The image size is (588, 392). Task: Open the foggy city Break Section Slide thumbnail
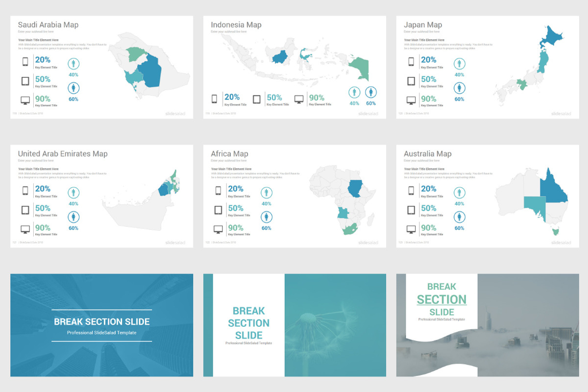[x=488, y=325]
